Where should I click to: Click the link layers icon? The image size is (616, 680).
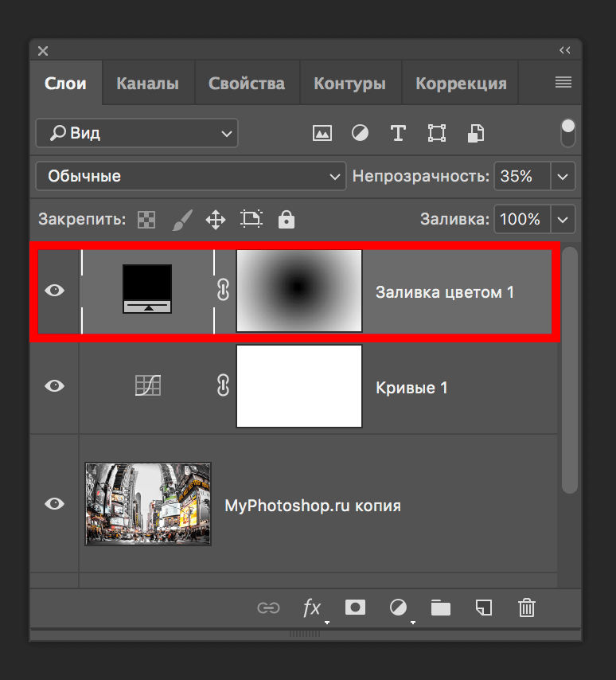[268, 608]
